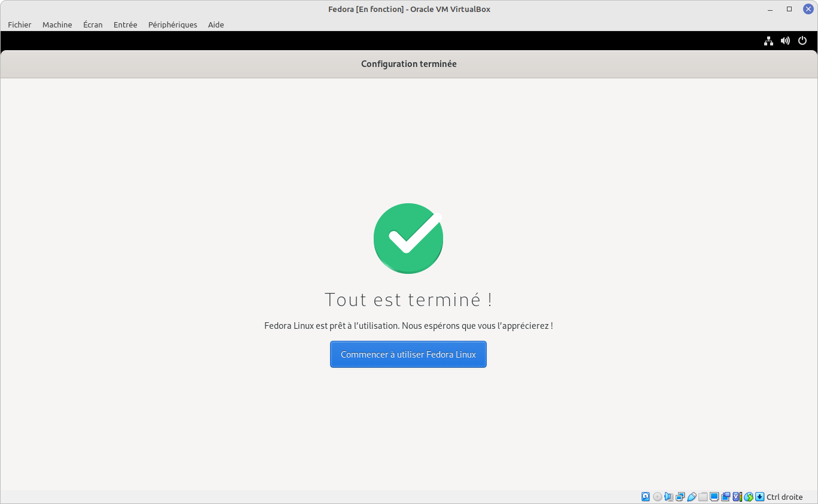
Task: Click the display indicator icon
Action: click(714, 497)
